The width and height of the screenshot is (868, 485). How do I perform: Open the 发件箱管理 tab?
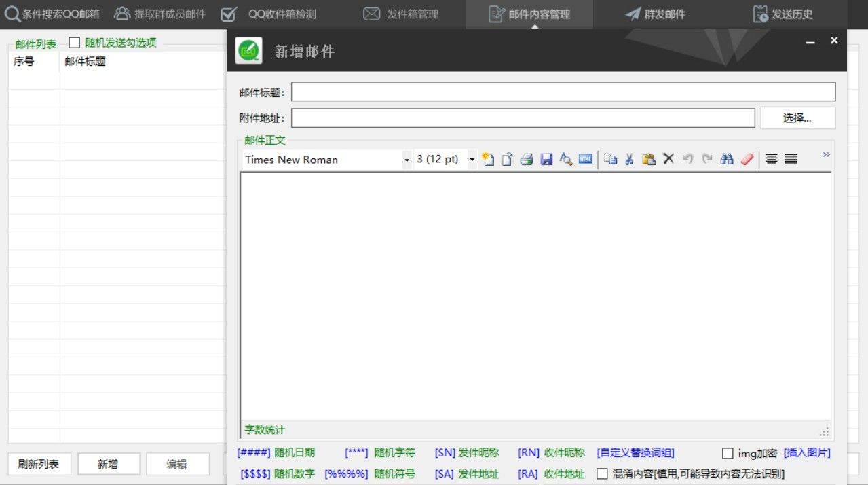tap(401, 14)
